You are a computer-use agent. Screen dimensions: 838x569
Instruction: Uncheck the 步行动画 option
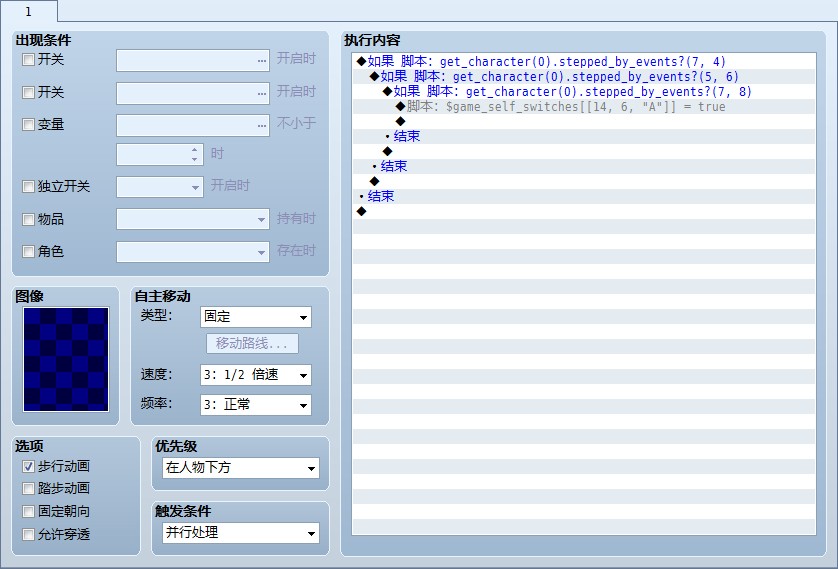[x=28, y=466]
